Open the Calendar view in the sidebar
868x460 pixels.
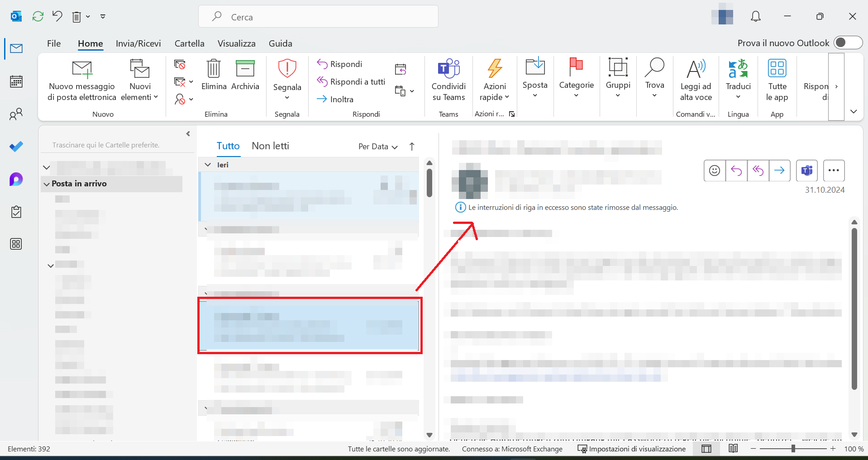click(x=16, y=82)
